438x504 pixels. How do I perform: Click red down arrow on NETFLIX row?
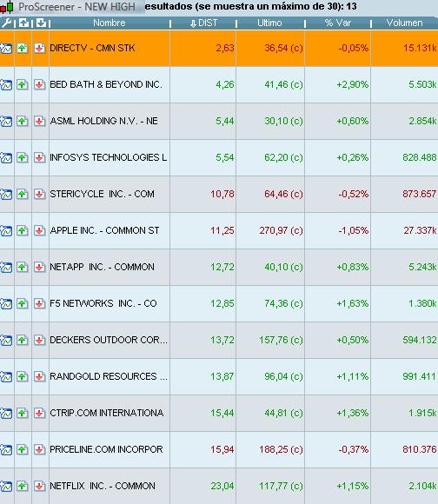point(39,486)
